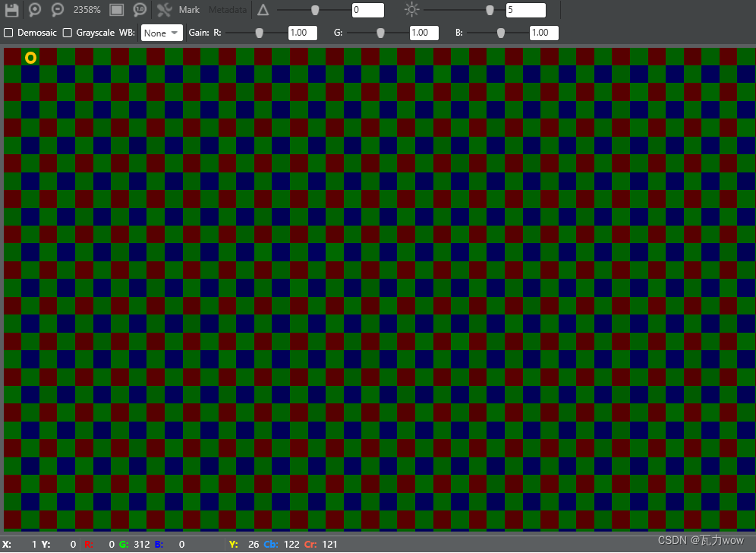Click the zoom out magnifier icon
756x553 pixels.
(x=58, y=10)
